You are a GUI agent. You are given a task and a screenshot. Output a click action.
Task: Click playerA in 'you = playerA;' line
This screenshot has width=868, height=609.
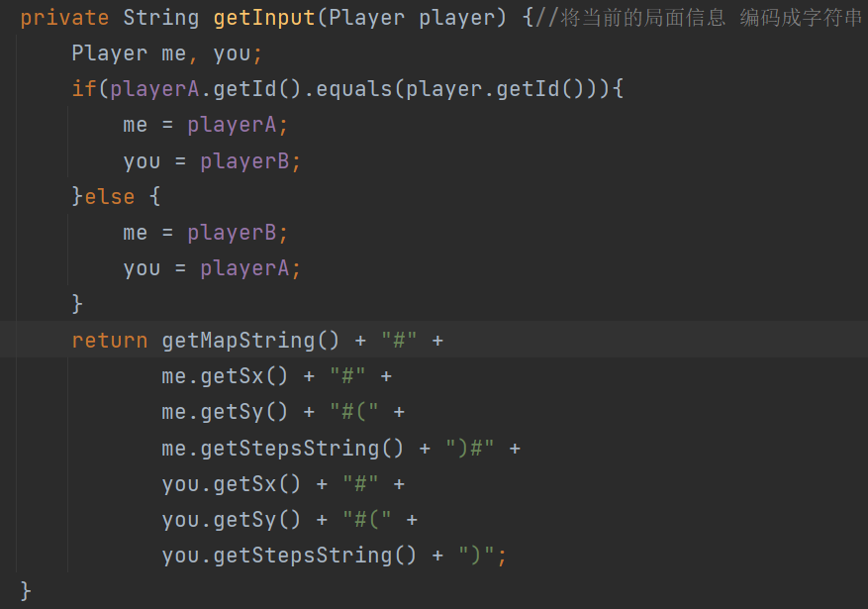click(x=244, y=268)
